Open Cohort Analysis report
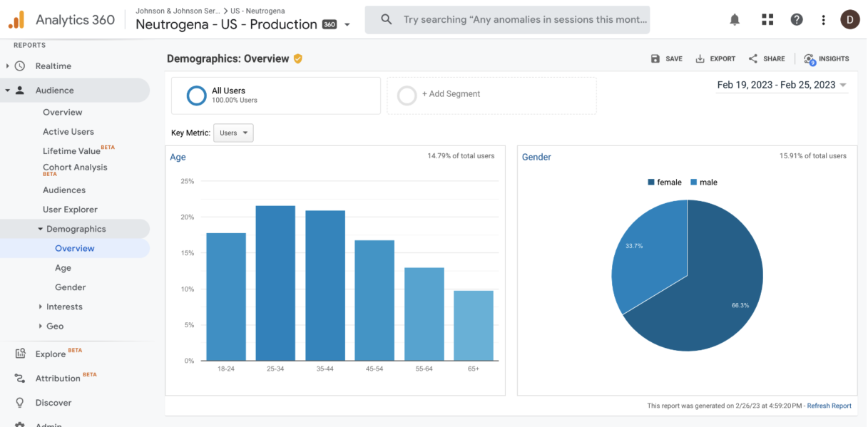Image resolution: width=868 pixels, height=427 pixels. 75,168
